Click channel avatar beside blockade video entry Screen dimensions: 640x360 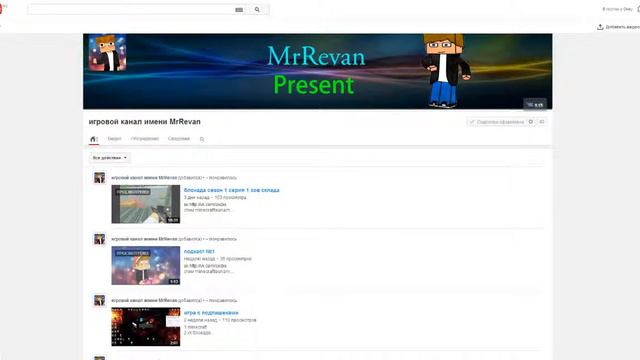click(100, 178)
